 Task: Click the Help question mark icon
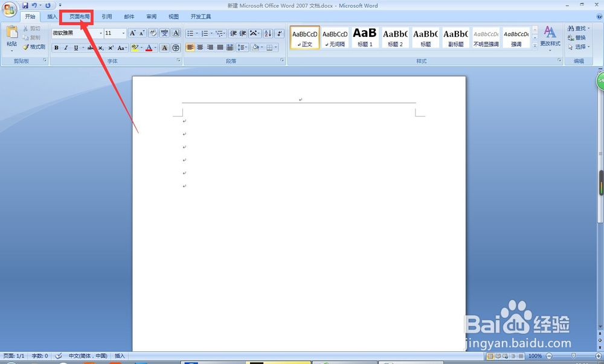click(x=599, y=16)
